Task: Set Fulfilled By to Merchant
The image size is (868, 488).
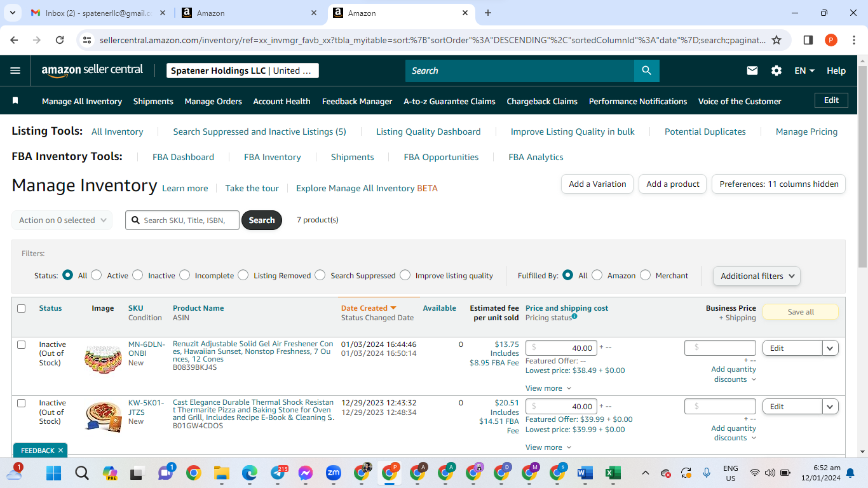Action: click(x=646, y=275)
